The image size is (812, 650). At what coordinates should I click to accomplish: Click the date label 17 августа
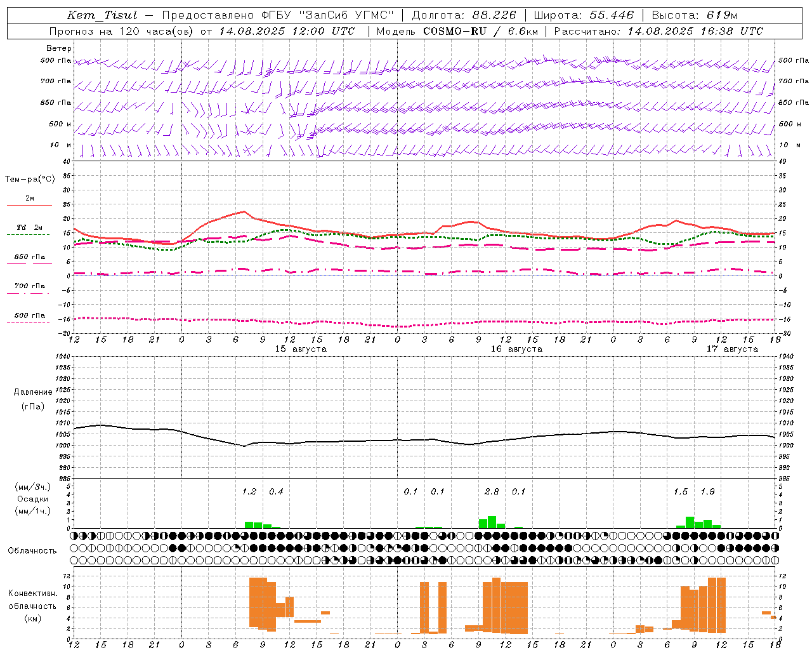pyautogui.click(x=732, y=349)
